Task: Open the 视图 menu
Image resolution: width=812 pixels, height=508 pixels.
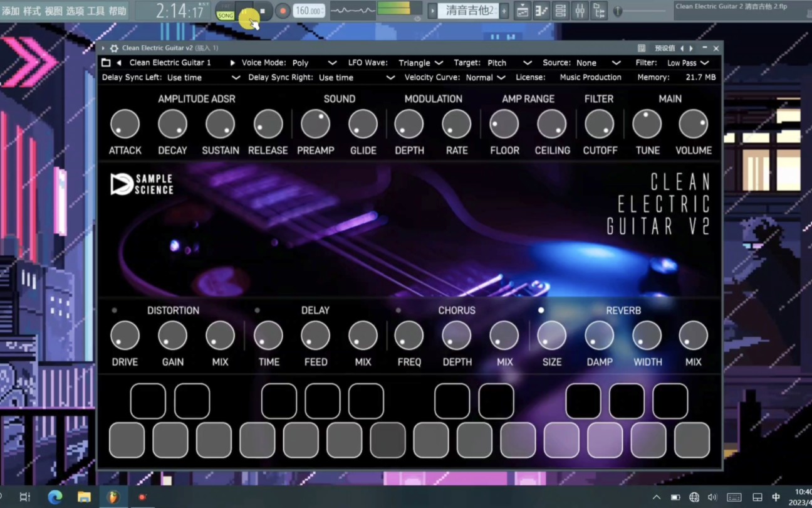Action: (x=53, y=11)
